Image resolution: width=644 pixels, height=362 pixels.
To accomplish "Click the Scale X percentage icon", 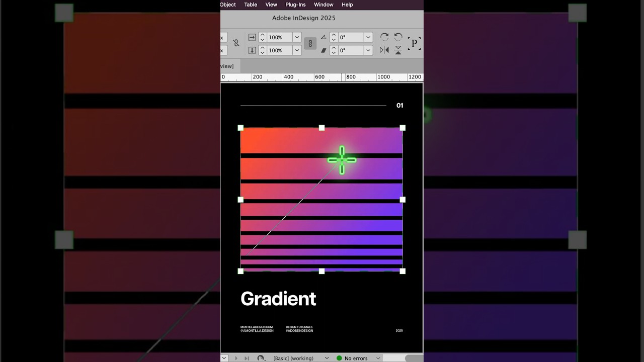I will 252,37.
